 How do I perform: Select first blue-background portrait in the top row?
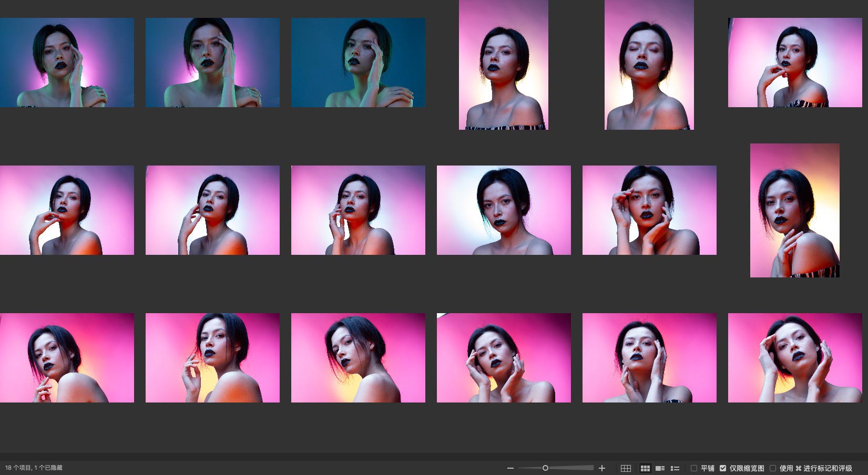(67, 63)
